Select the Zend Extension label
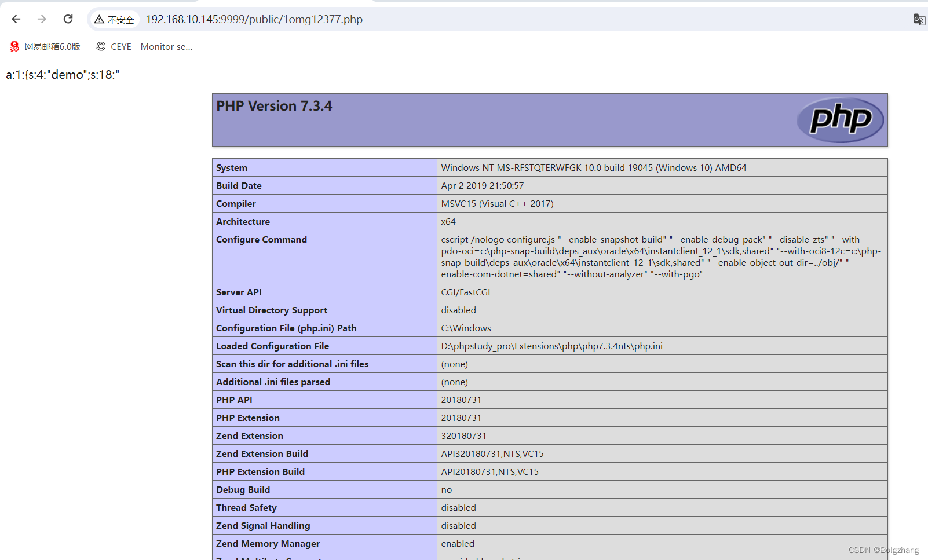This screenshot has width=928, height=560. [x=249, y=436]
